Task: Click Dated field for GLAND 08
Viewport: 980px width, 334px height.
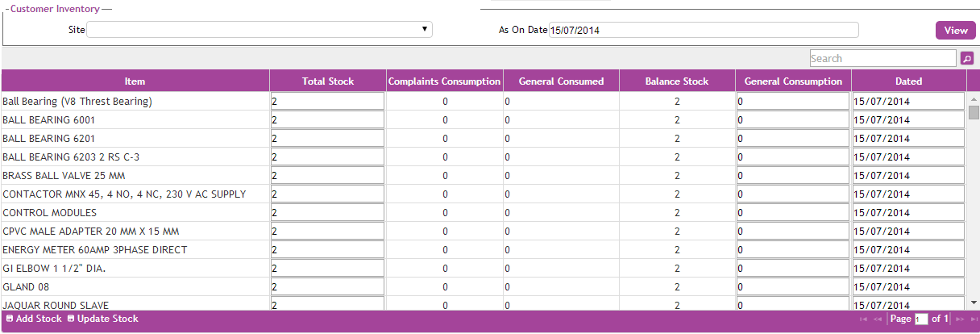Action: (908, 287)
